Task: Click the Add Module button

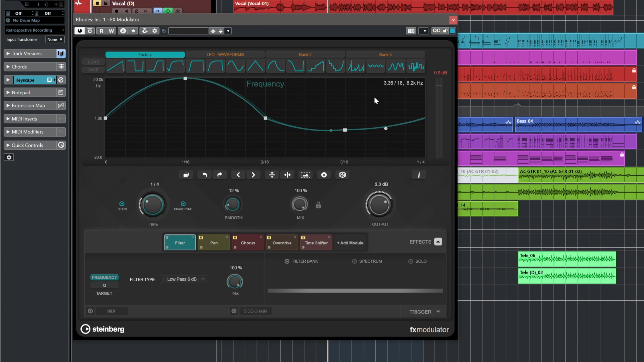Action: tap(350, 243)
